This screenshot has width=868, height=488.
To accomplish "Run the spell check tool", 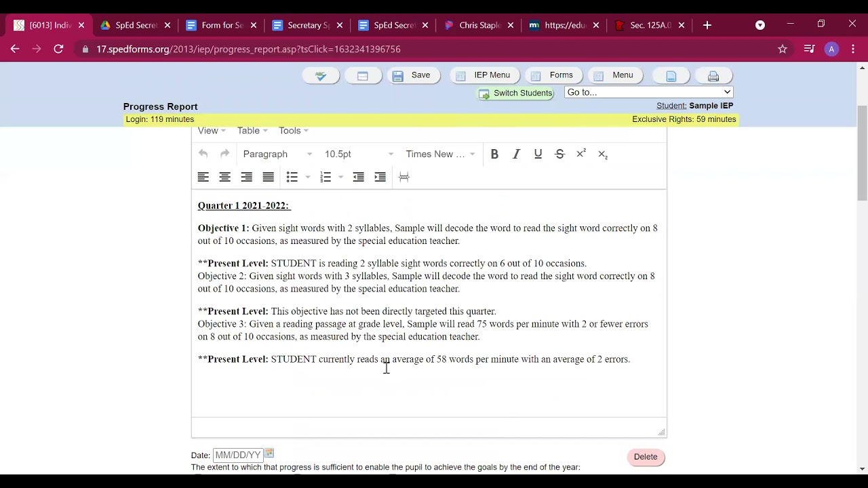I will pos(321,75).
